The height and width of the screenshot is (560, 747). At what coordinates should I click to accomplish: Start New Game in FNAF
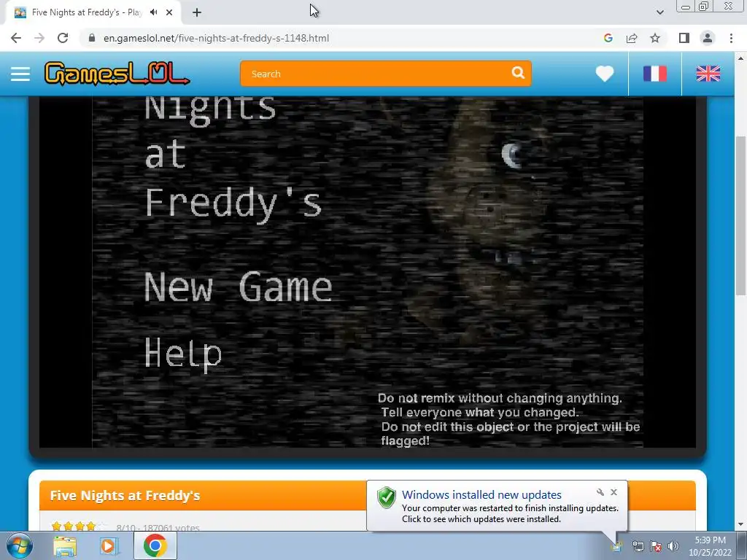coord(238,287)
